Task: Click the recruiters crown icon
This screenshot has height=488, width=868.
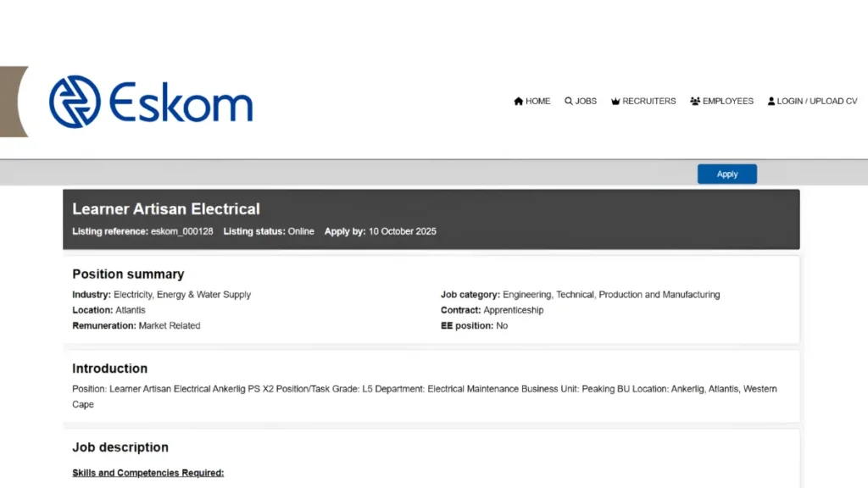Action: 616,102
